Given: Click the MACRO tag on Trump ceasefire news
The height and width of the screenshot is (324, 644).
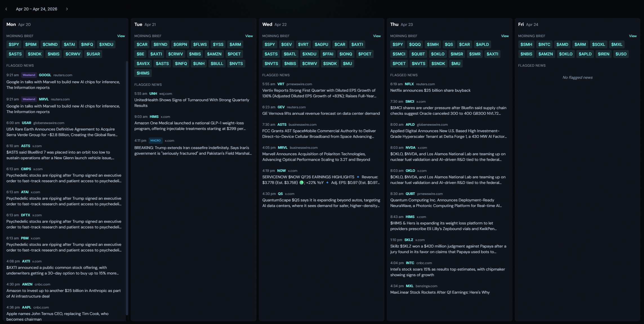Looking at the screenshot, I should (155, 141).
